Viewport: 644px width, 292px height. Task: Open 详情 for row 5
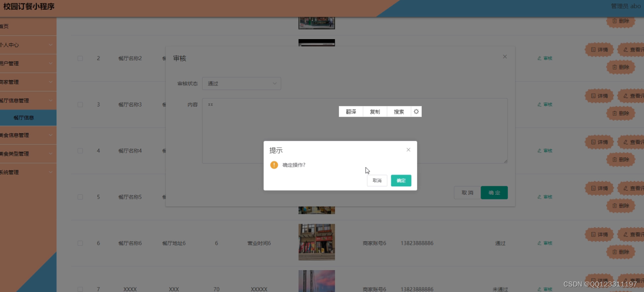[x=599, y=188]
